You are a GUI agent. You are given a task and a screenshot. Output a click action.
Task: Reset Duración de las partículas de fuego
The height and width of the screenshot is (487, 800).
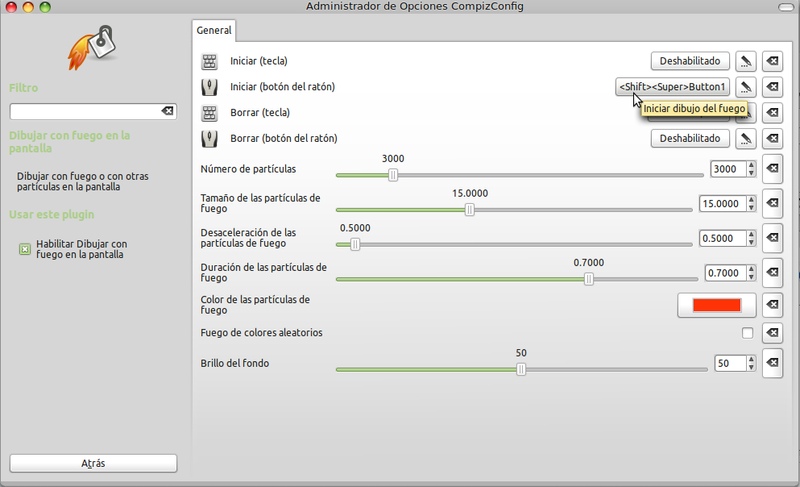coord(772,272)
